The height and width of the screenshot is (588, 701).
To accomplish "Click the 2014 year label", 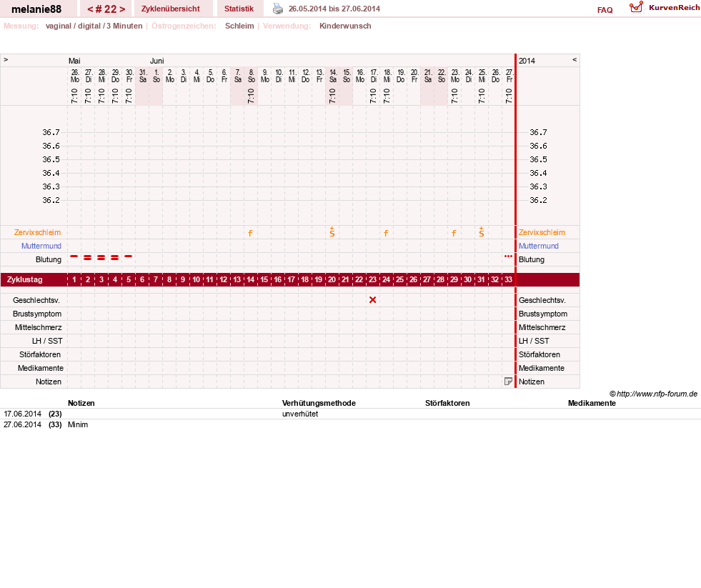I will click(x=527, y=61).
